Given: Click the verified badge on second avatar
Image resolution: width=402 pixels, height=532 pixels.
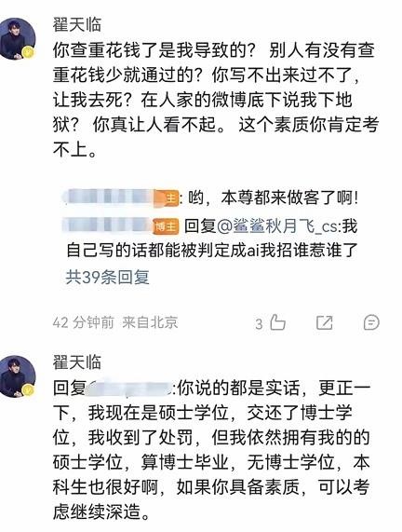Looking at the screenshot, I should pyautogui.click(x=28, y=390).
